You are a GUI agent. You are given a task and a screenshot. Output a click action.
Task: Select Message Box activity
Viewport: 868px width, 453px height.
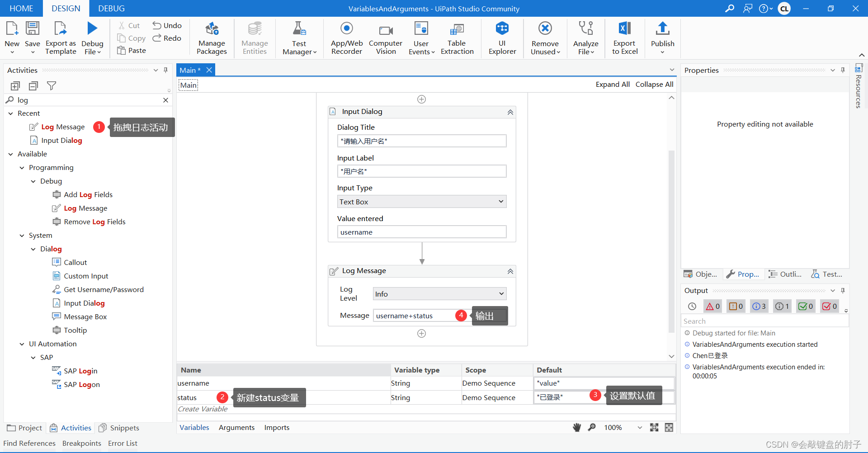[x=80, y=316]
